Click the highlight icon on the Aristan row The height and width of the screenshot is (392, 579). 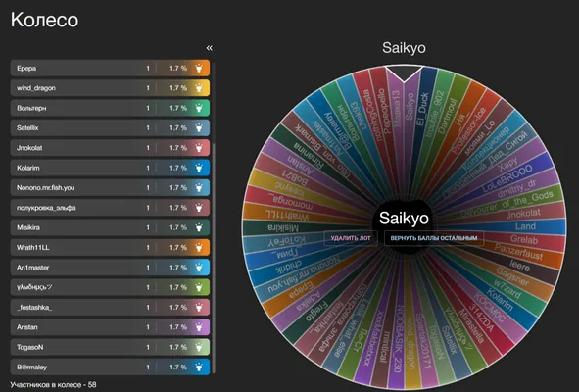coord(199,327)
